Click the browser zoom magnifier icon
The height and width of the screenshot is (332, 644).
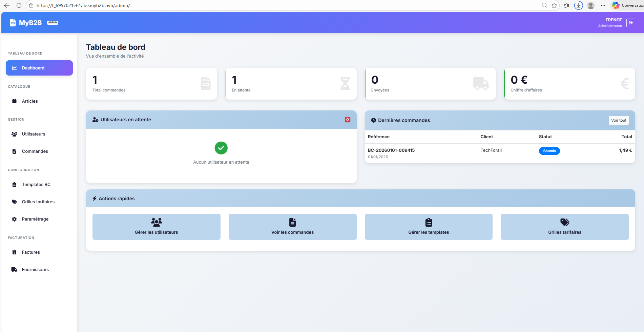coord(544,5)
